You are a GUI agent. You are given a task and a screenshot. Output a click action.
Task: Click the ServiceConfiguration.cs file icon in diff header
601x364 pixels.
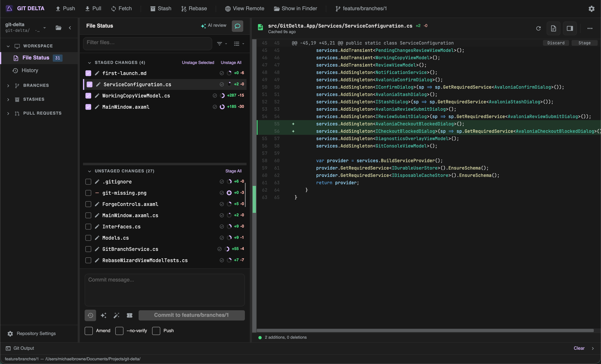[x=260, y=27]
